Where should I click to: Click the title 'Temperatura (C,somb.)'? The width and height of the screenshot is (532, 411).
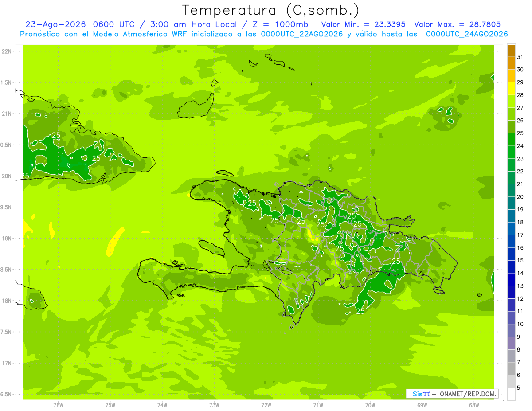coord(270,10)
